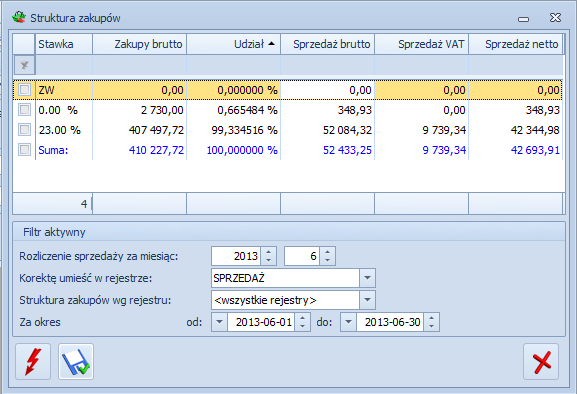Tick the checkbox in the ZW row
Screen dimensions: 577x394
coord(25,90)
